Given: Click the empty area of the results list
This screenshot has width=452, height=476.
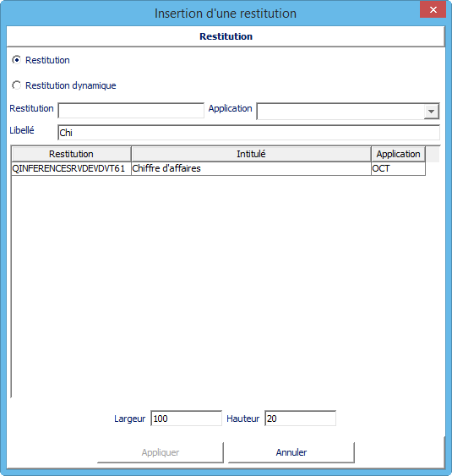Looking at the screenshot, I should tap(225, 286).
